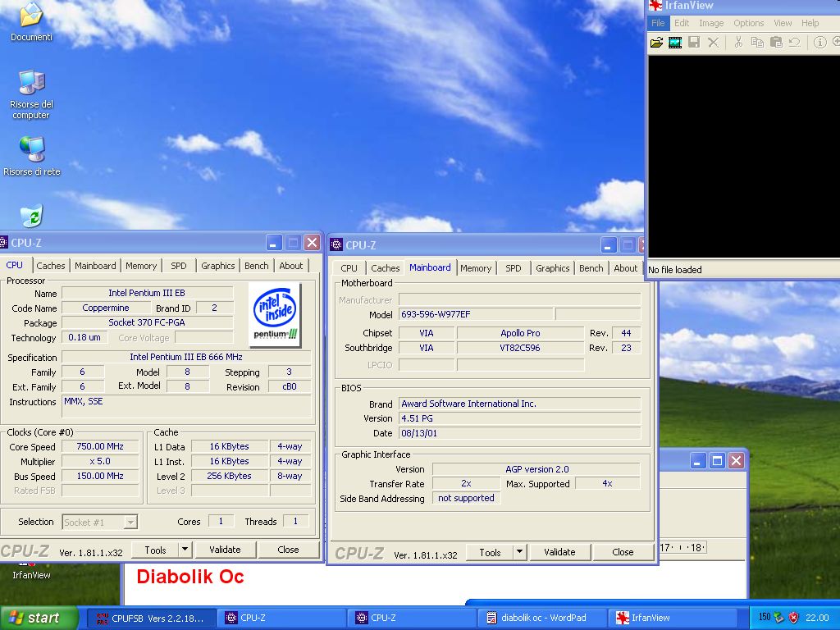Click Validate button in left CPU-Z window
Screen dimensions: 840x630
point(225,550)
